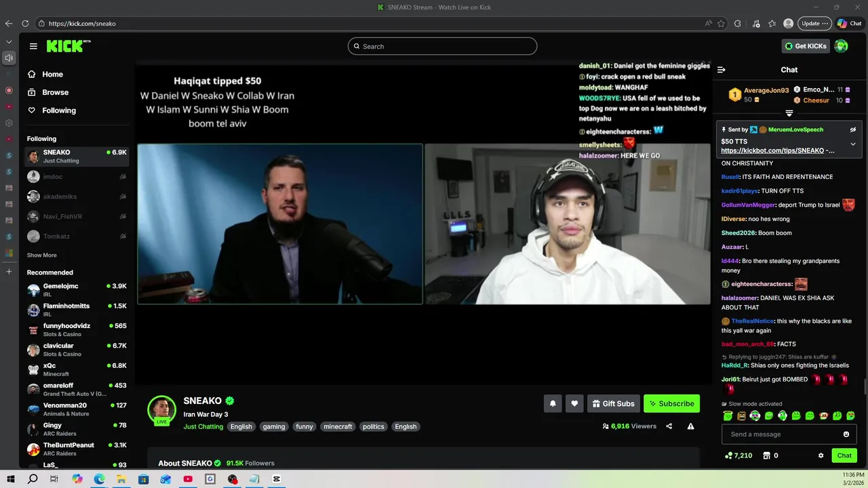The image size is (868, 488).
Task: Open recommended channel clavicular
Action: tap(77, 350)
